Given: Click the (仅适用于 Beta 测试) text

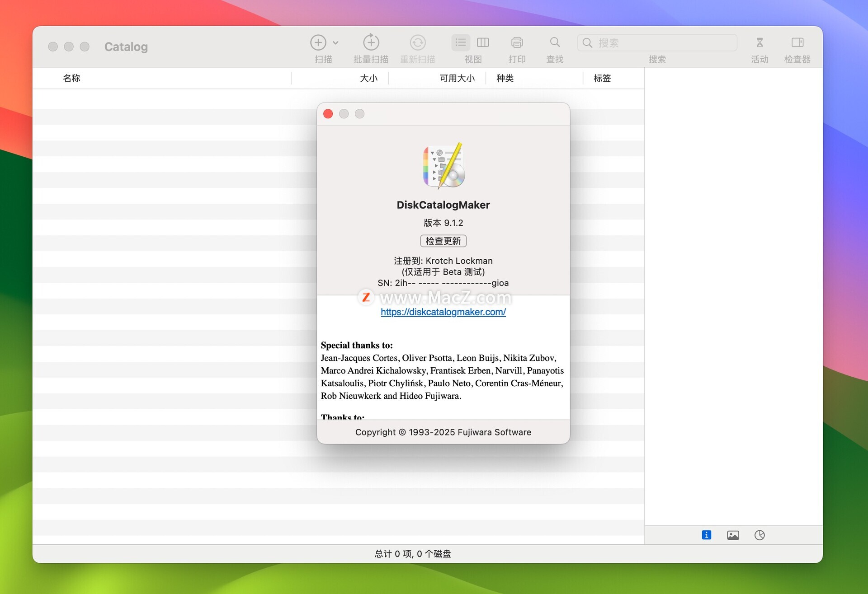Looking at the screenshot, I should [x=443, y=271].
